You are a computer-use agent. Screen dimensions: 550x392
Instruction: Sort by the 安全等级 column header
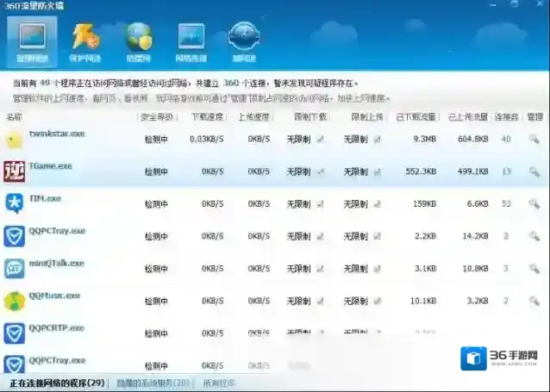click(x=157, y=117)
